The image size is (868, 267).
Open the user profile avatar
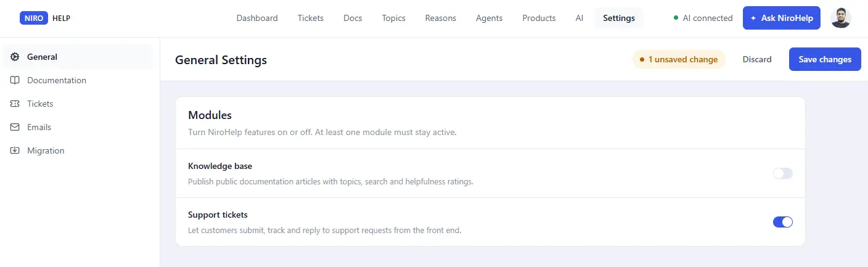click(841, 18)
